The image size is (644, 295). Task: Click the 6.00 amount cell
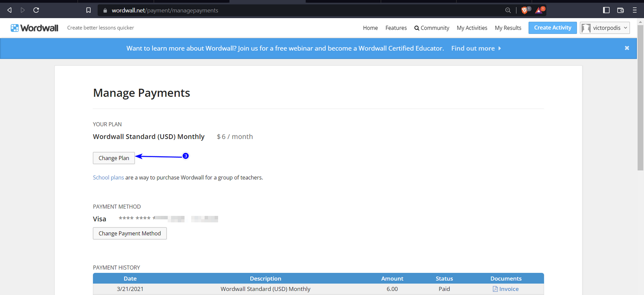click(392, 289)
